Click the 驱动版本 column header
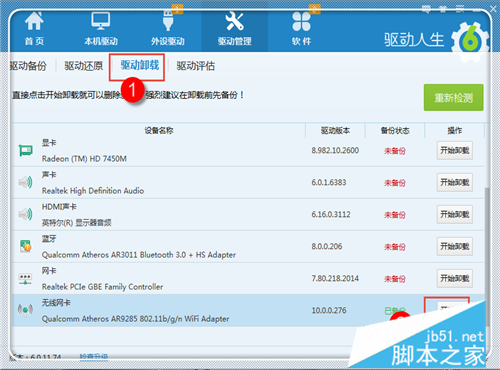Screen dimensions: 500x370 [x=335, y=130]
